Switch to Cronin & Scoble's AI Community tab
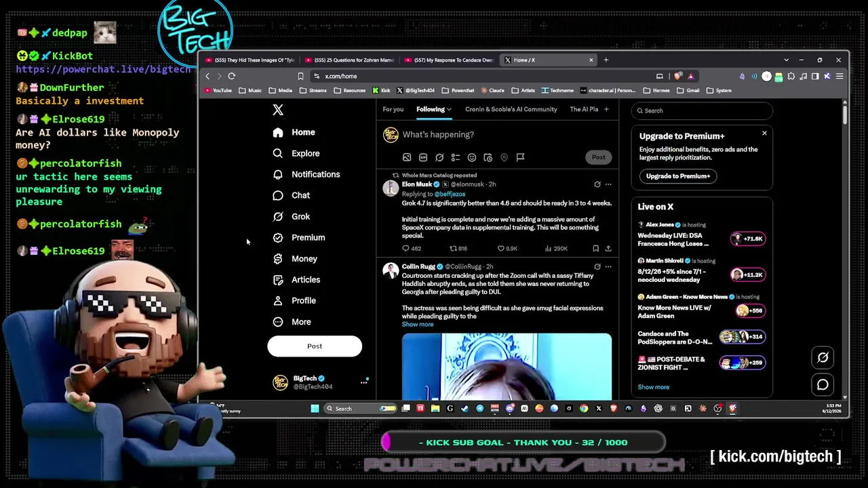Viewport: 868px width, 488px height. tap(511, 109)
